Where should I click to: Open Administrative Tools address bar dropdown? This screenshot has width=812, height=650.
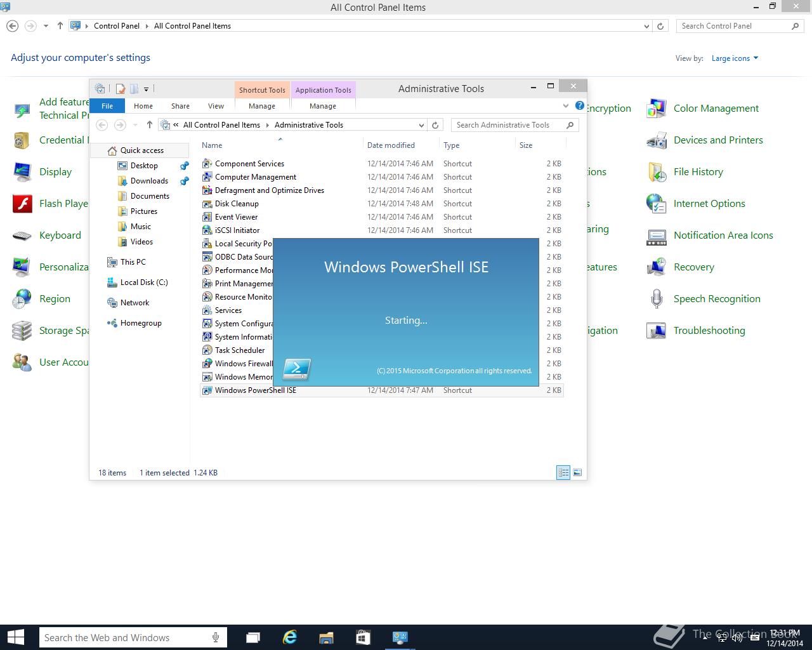421,125
